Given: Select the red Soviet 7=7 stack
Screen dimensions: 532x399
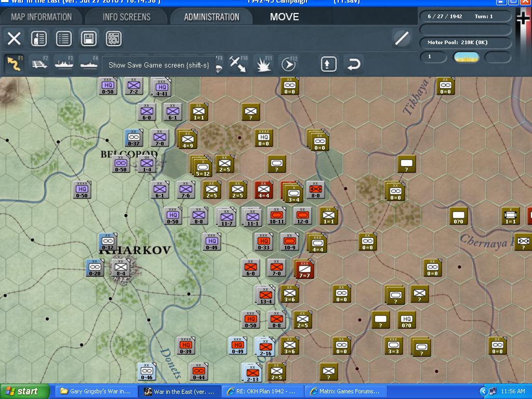Looking at the screenshot, I should [x=304, y=270].
